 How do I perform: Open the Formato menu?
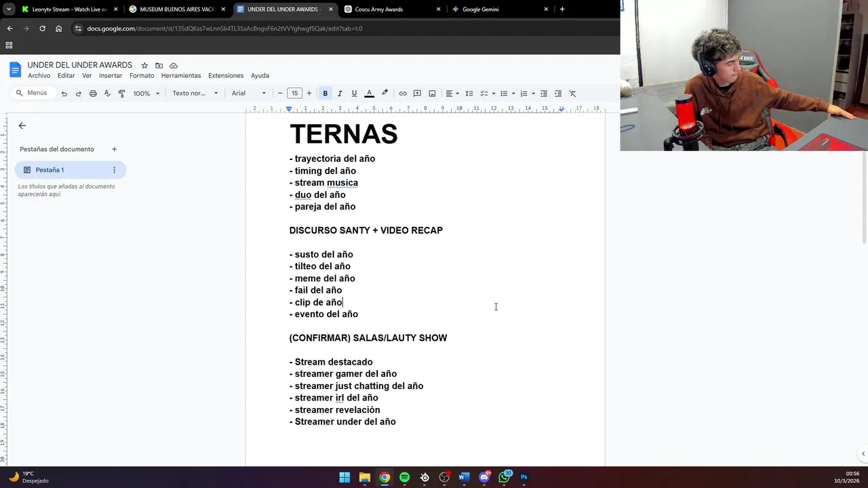coord(142,75)
